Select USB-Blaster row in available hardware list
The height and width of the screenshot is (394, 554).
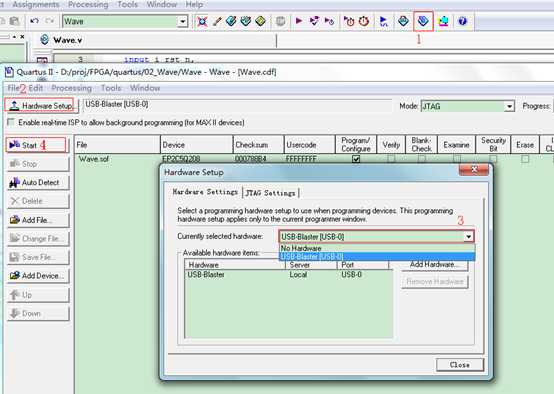(288, 275)
